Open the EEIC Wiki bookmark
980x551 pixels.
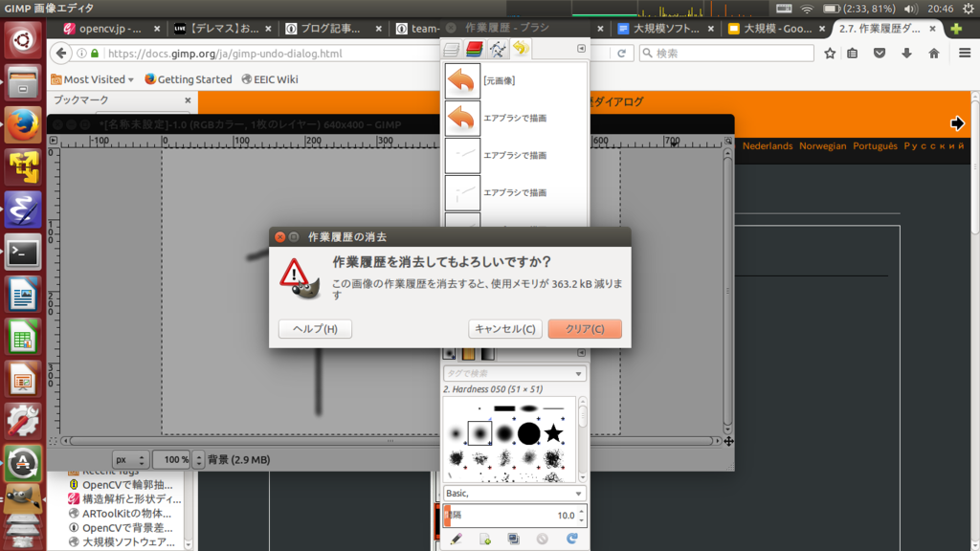(x=270, y=79)
